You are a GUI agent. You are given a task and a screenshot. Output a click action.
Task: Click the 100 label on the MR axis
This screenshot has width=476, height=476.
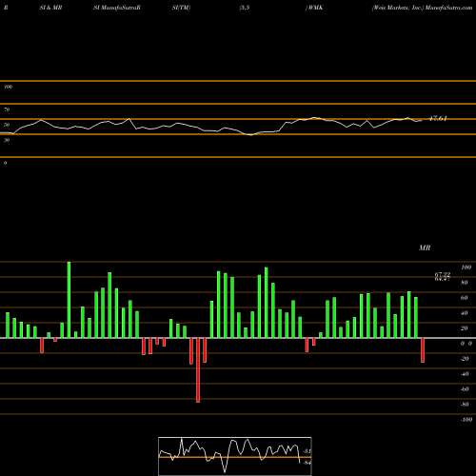pyautogui.click(x=466, y=268)
